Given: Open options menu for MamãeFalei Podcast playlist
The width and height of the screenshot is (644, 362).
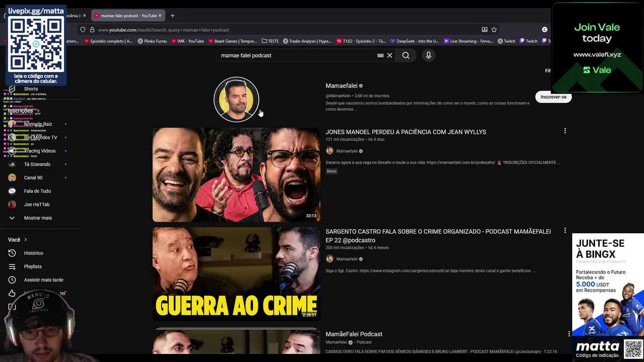Looking at the screenshot, I should [569, 334].
